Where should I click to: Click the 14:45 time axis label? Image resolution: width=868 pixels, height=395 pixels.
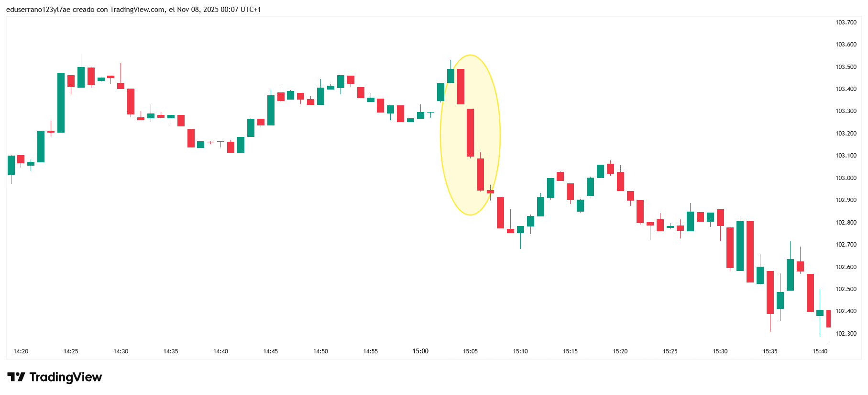pyautogui.click(x=271, y=351)
